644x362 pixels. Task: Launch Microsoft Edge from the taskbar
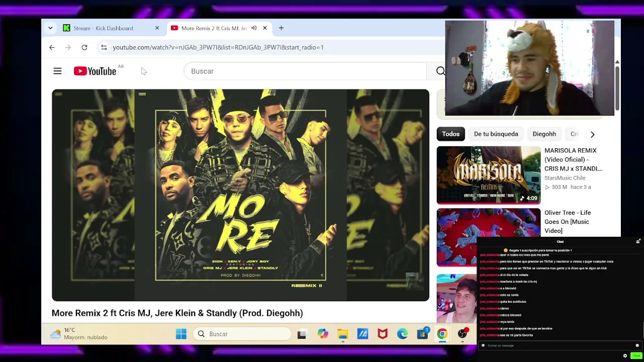point(403,334)
